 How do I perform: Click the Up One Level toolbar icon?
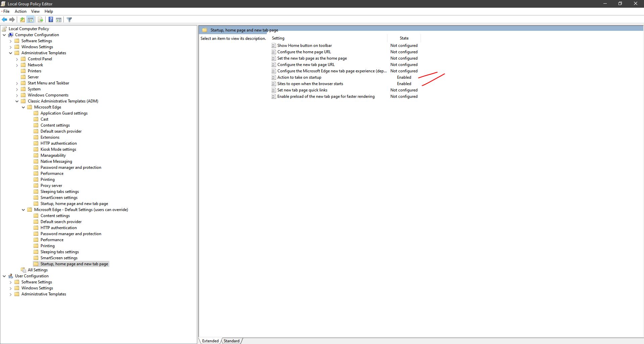pos(22,20)
